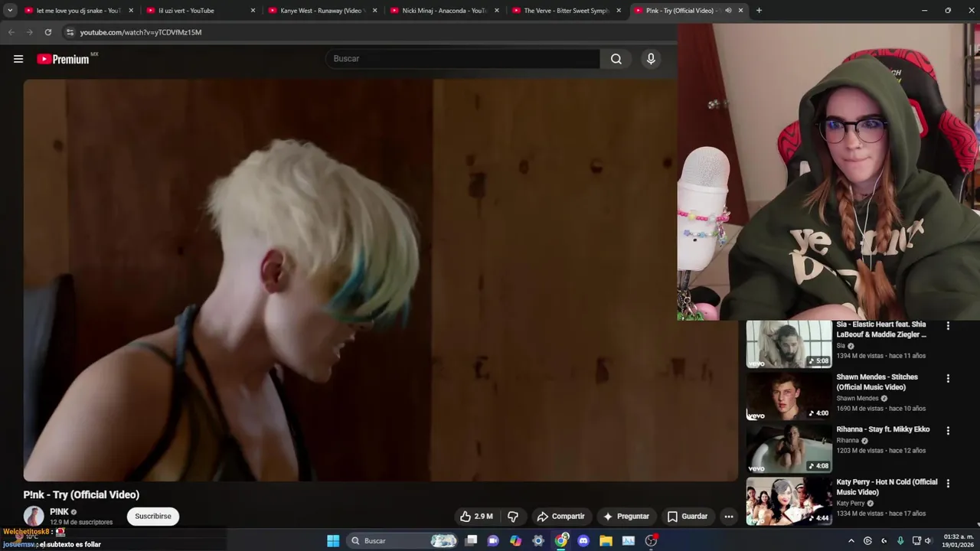The height and width of the screenshot is (551, 980).
Task: Click the 'P!nk - Try (Official Video)' title
Action: [x=81, y=495]
